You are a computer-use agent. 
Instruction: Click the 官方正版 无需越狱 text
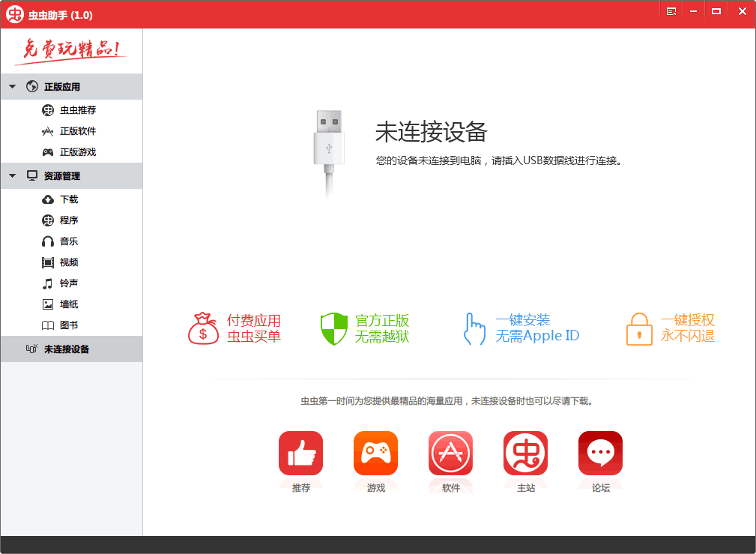pyautogui.click(x=382, y=328)
